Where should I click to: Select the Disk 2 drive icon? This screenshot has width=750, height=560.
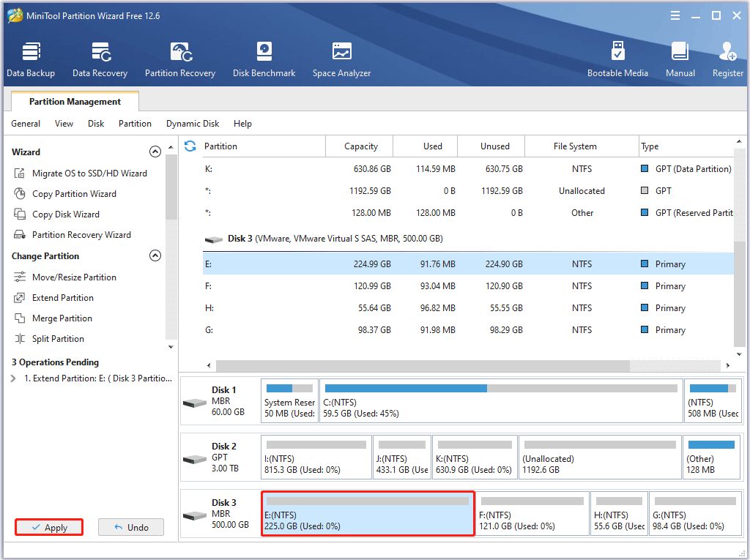click(x=195, y=459)
